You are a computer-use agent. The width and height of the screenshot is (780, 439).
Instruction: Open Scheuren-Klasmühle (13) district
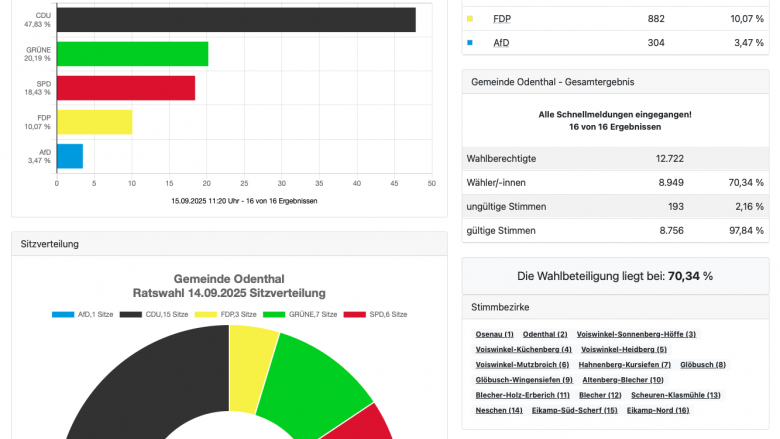click(676, 395)
